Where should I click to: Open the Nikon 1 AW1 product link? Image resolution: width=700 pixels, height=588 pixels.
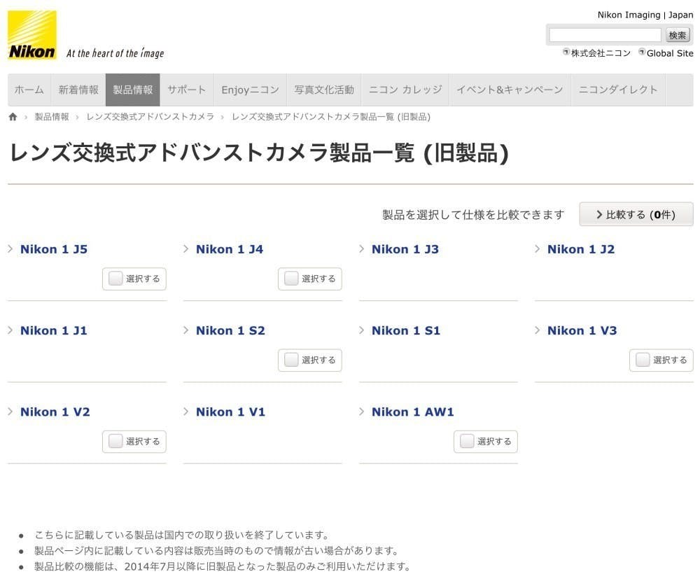pos(412,412)
